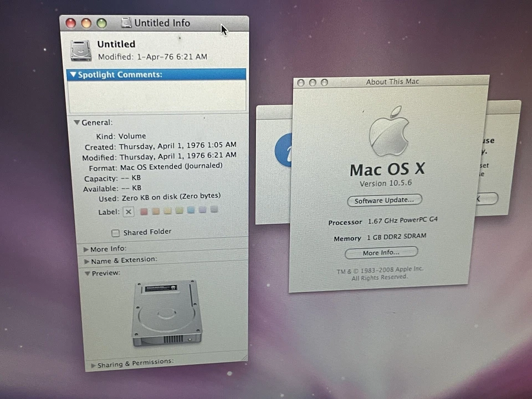Expand the More Info section
Screen dimensions: 532x399
86,249
